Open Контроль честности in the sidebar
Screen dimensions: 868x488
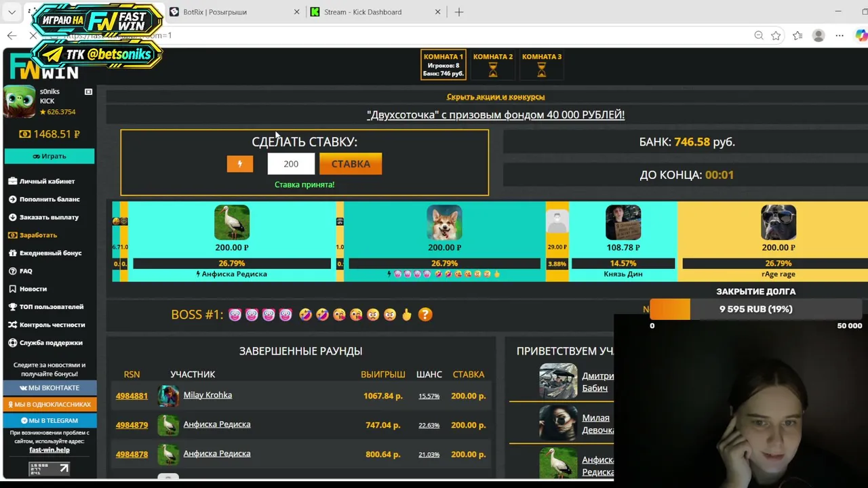pyautogui.click(x=47, y=325)
